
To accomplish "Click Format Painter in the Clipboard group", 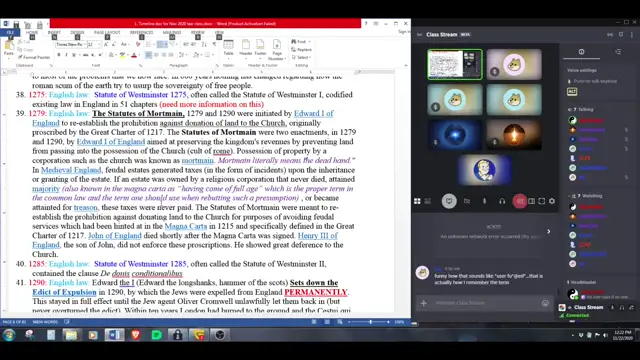I will click(34, 58).
